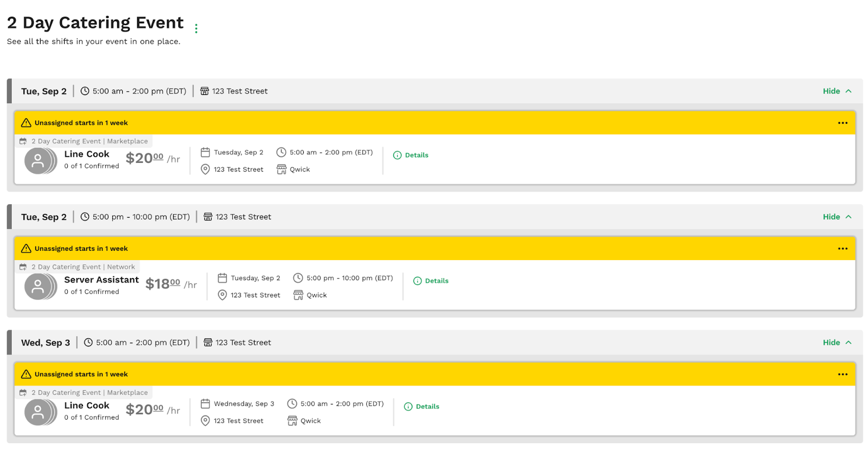Click warning triangle on Tuesday Line Cook banner
Image resolution: width=868 pixels, height=455 pixels.
coord(26,123)
